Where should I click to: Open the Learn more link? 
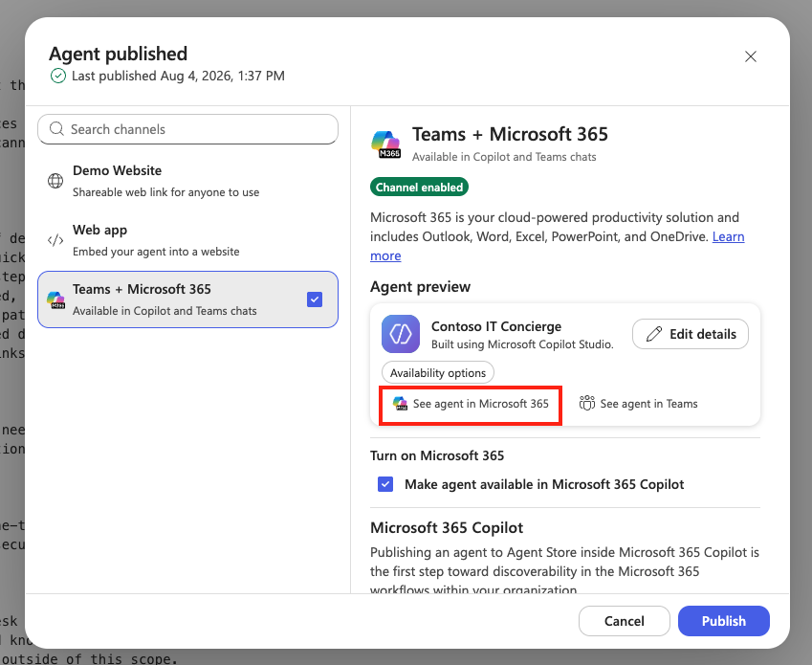728,236
